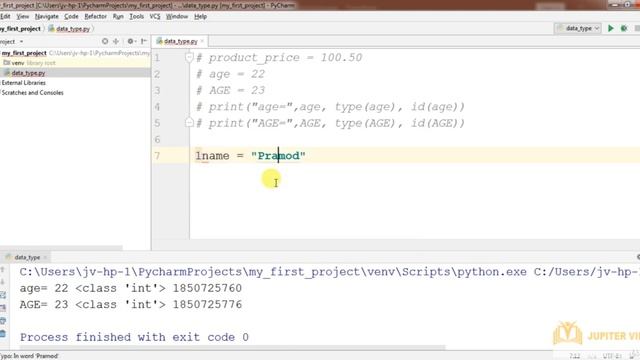Screen dimensions: 640x360
Task: Click inside the "Pramod" string literal
Action: pos(278,156)
